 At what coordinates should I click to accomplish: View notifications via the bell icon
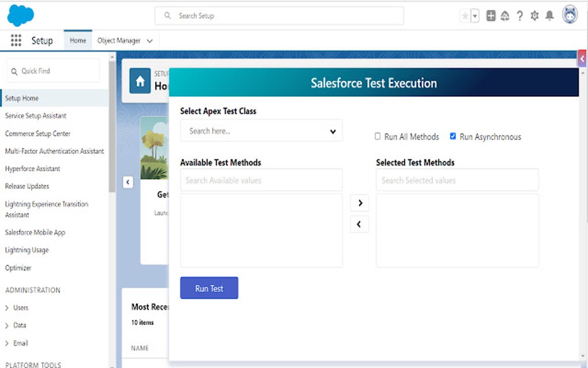click(x=549, y=16)
